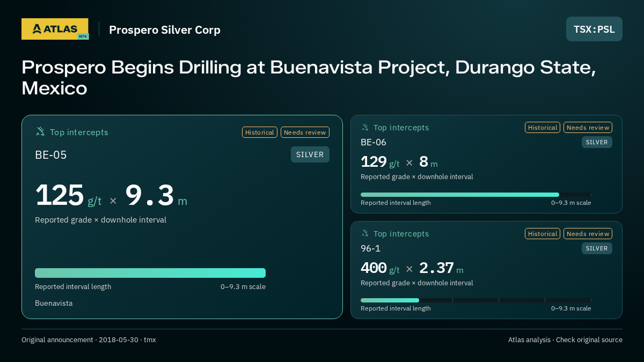Open the TSX:PSL ticker badge

tap(594, 29)
